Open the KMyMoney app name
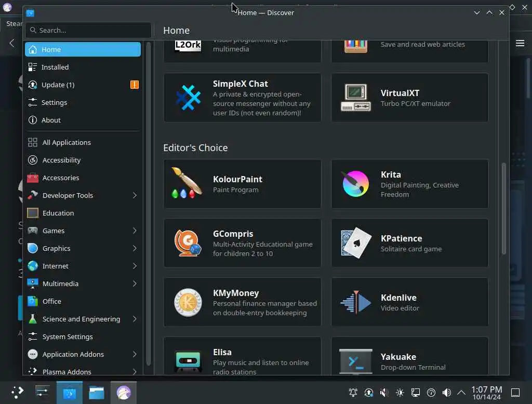Viewport: 532px width, 404px height. [236, 293]
